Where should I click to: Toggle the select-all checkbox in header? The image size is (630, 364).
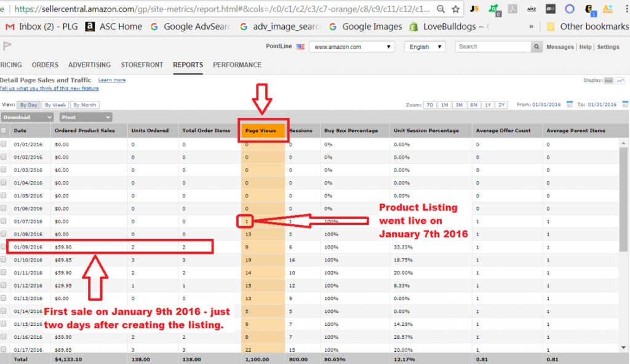4,130
